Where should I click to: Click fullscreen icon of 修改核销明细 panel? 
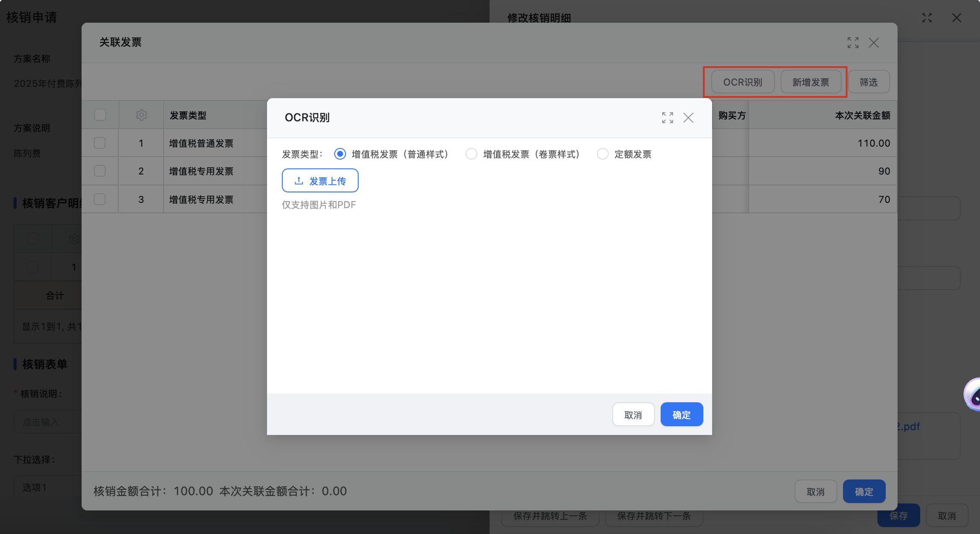click(x=927, y=18)
